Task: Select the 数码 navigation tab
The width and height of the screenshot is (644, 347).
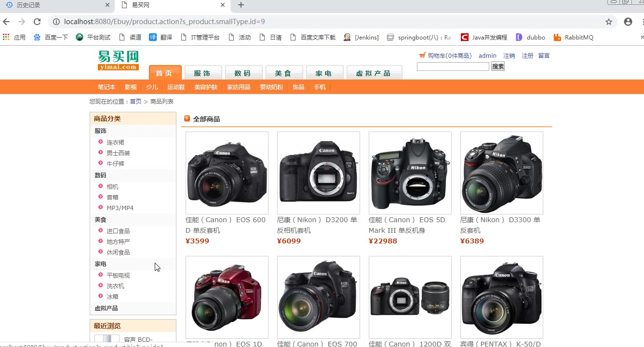Action: tap(243, 72)
